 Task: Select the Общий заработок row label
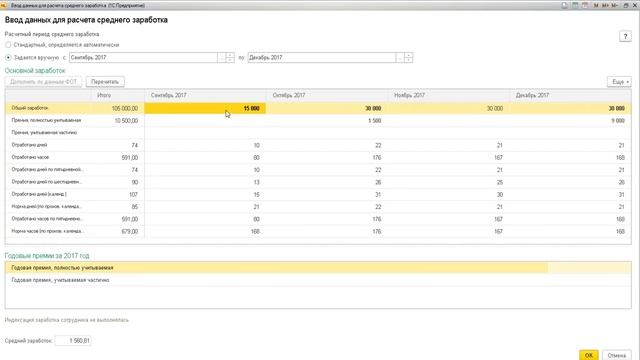(30, 108)
